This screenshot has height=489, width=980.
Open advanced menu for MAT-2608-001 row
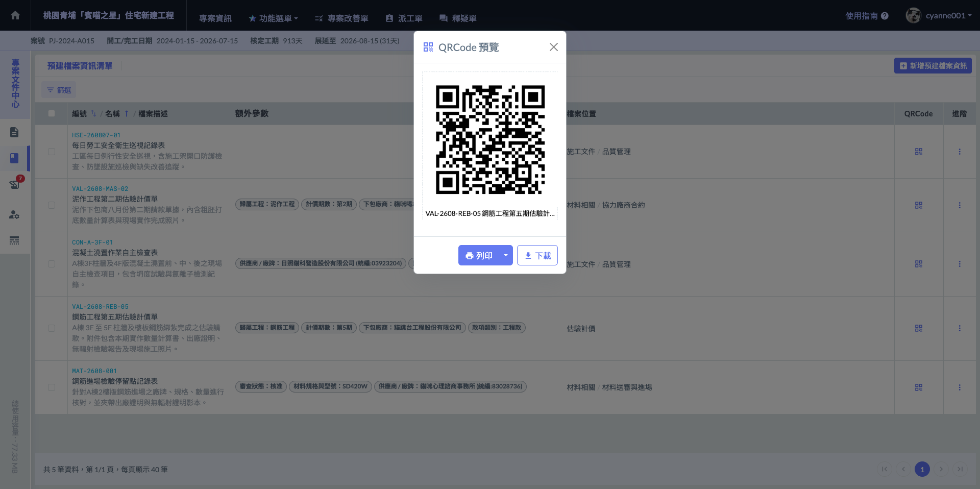960,387
